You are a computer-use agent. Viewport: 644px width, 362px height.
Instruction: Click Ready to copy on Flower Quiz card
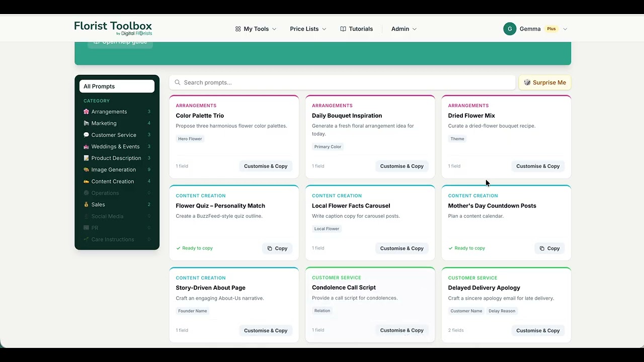(194, 248)
